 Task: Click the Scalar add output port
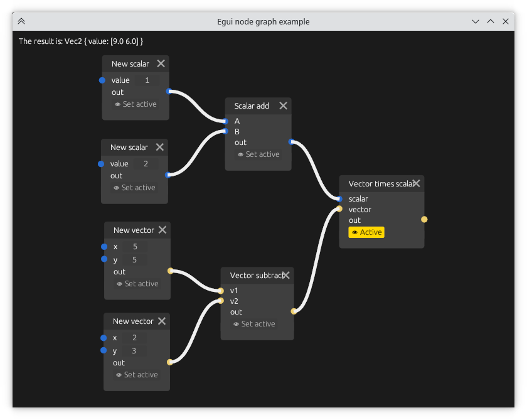pos(290,142)
